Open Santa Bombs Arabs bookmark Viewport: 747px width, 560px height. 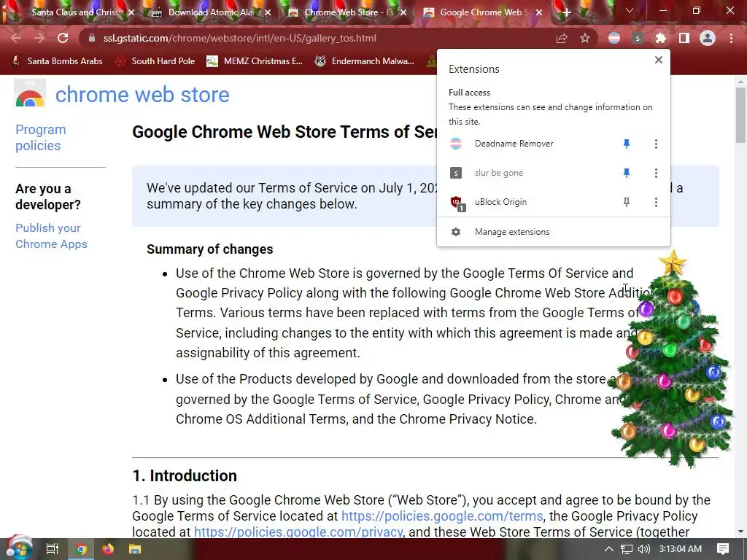coord(57,61)
